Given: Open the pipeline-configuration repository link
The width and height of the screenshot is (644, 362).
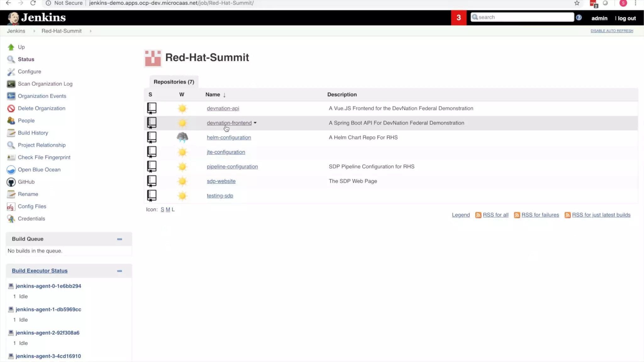Looking at the screenshot, I should click(232, 167).
